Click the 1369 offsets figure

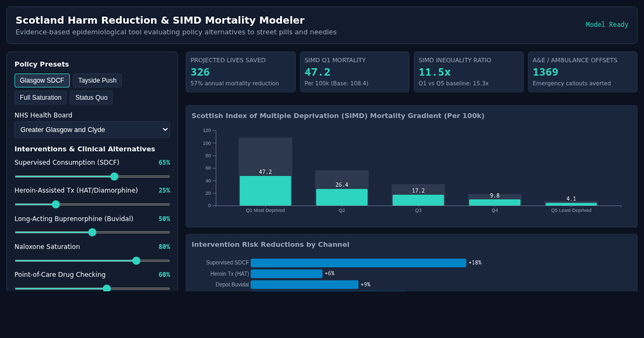pyautogui.click(x=546, y=72)
